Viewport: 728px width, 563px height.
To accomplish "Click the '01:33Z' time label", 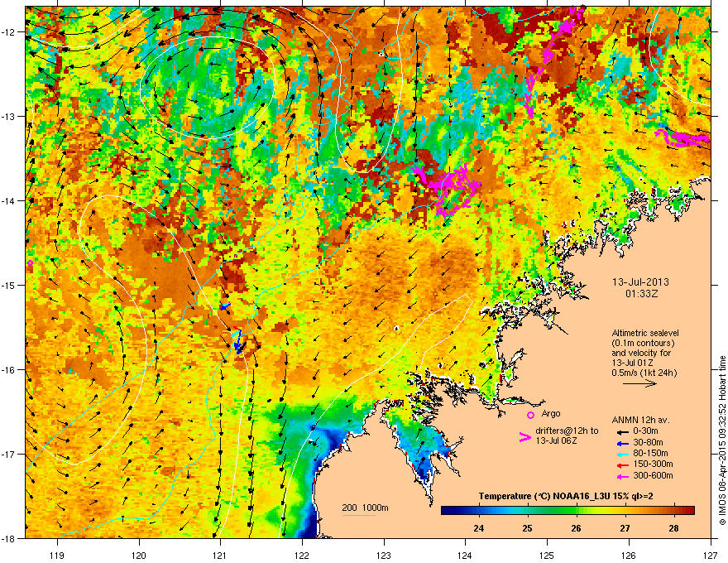I will coord(641,294).
